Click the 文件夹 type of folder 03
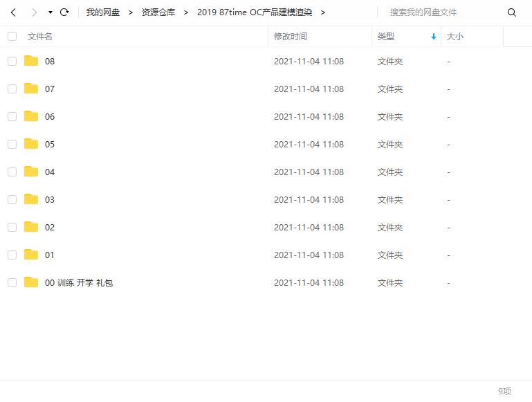 [x=390, y=199]
